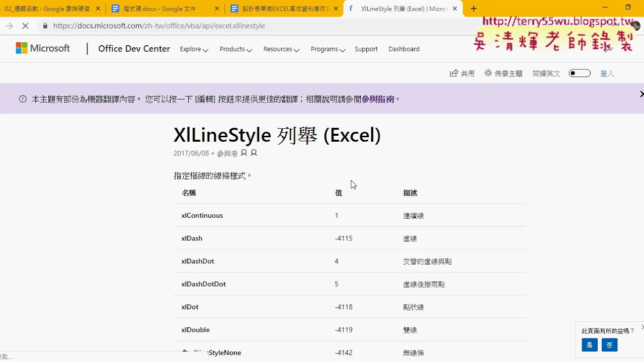
Task: Click the Windows restore button
Action: point(628,7)
